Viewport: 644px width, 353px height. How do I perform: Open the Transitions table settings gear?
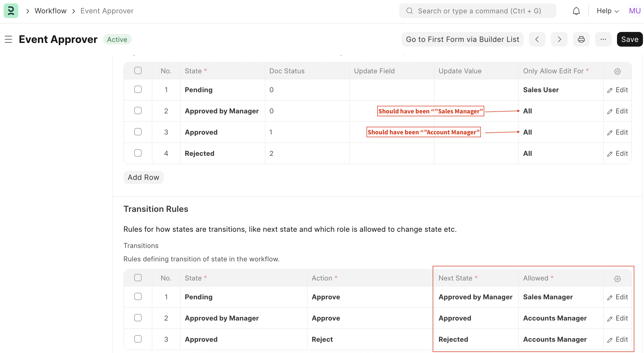pos(618,279)
